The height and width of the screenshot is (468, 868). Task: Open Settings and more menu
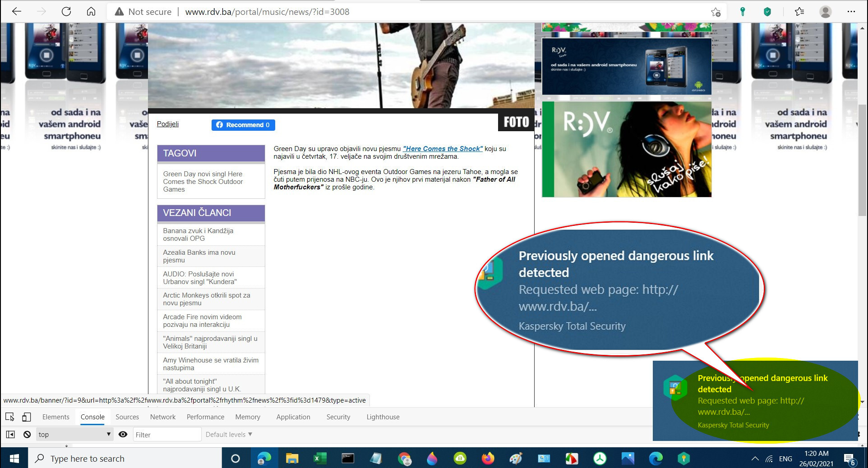click(x=851, y=12)
